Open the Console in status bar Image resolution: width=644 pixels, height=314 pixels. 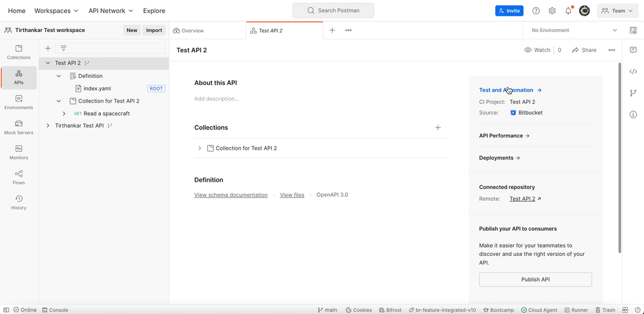click(x=56, y=310)
